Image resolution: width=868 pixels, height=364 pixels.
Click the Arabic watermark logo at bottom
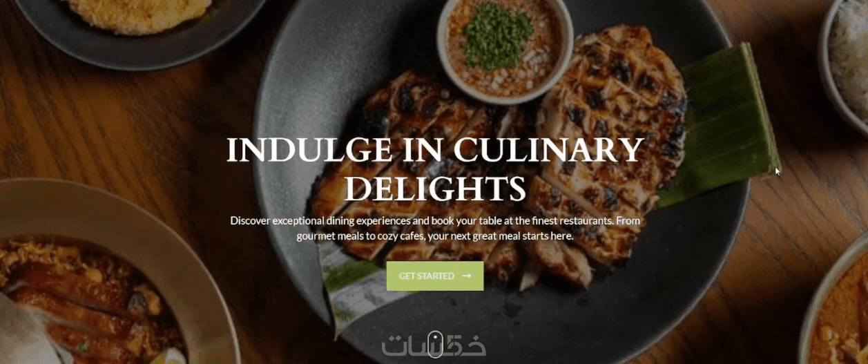tap(434, 344)
